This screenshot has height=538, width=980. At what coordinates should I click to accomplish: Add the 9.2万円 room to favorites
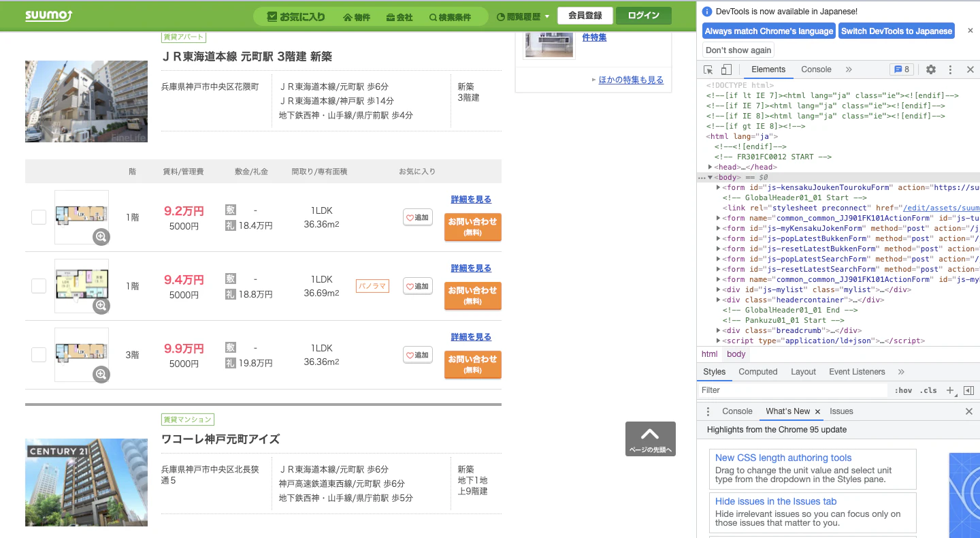(x=418, y=217)
